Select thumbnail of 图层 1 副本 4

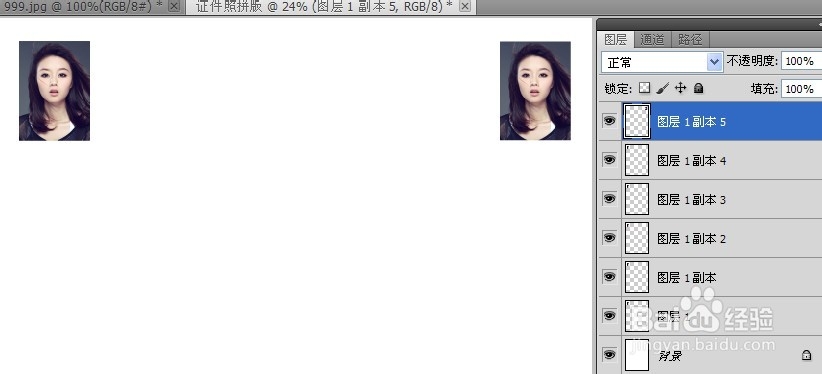coord(637,160)
